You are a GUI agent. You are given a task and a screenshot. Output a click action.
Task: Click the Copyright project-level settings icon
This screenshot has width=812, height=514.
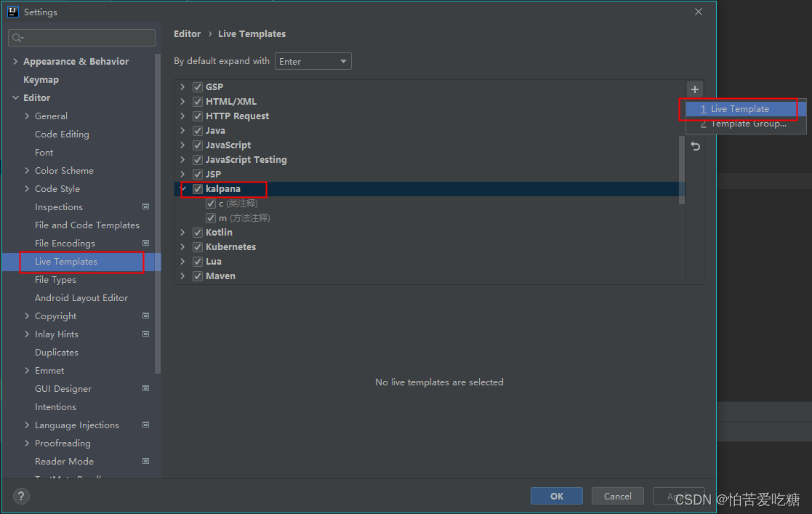point(146,316)
